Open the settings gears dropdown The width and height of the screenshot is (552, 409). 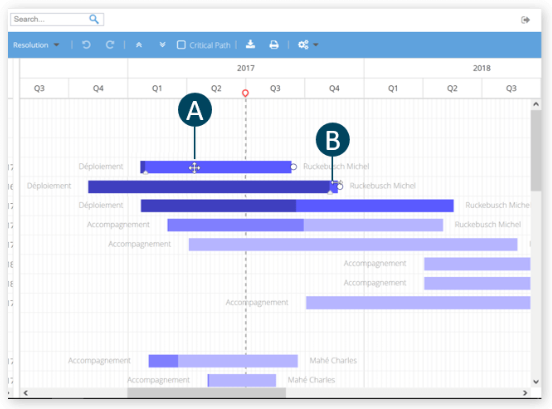pyautogui.click(x=308, y=45)
